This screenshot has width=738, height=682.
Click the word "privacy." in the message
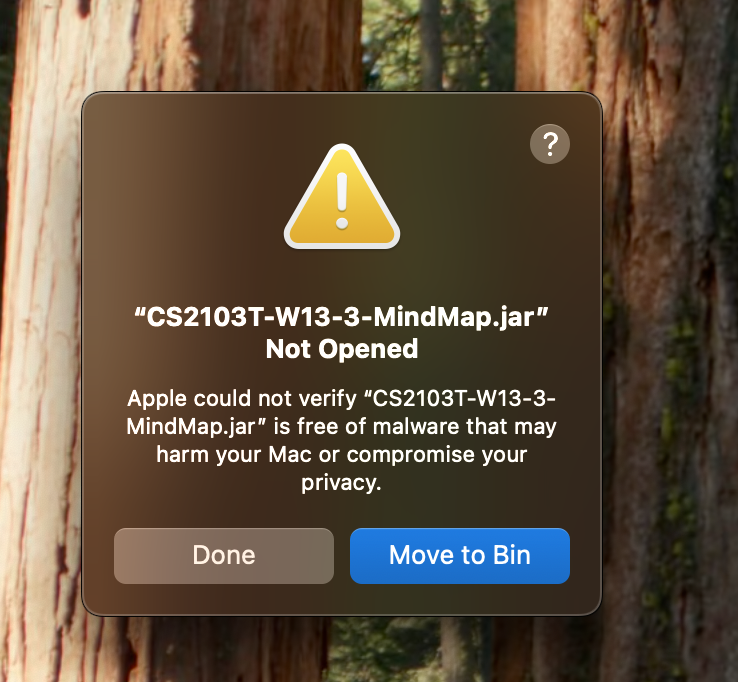click(342, 483)
